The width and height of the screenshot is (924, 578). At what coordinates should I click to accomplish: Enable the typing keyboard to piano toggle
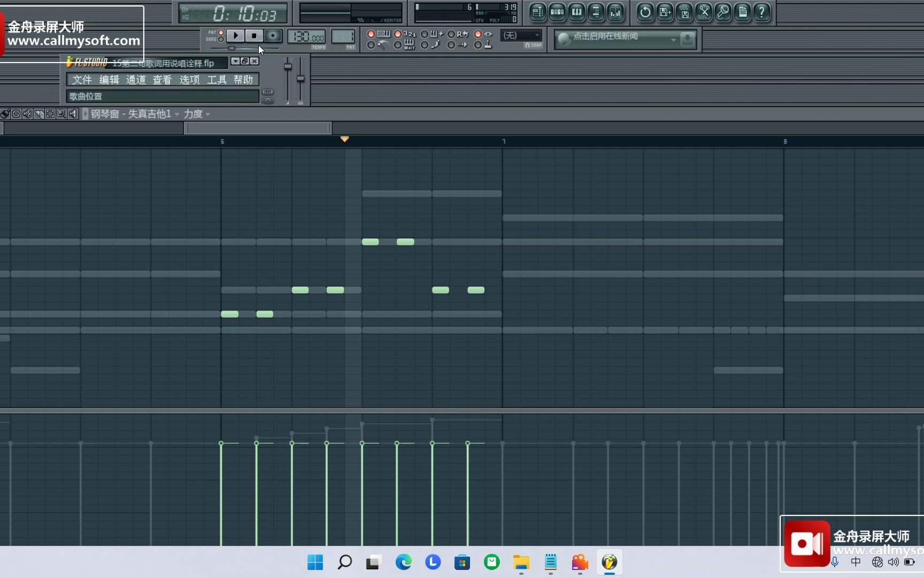point(372,34)
